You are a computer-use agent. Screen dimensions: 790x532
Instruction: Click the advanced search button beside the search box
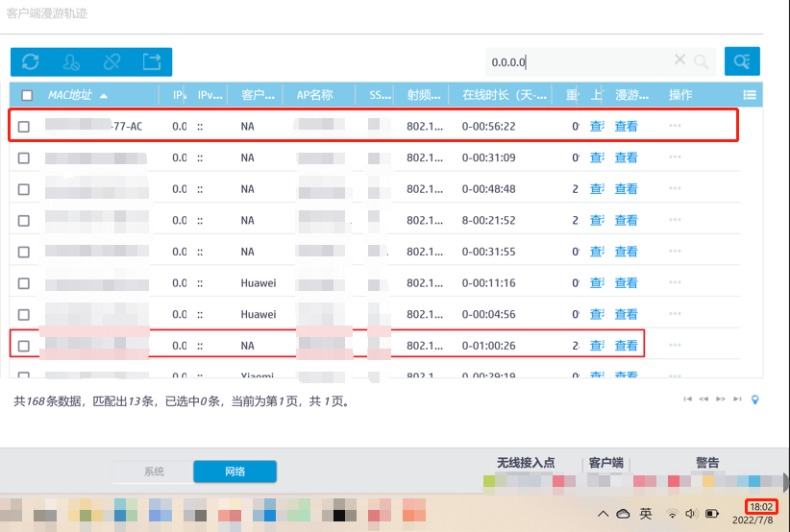[x=742, y=61]
